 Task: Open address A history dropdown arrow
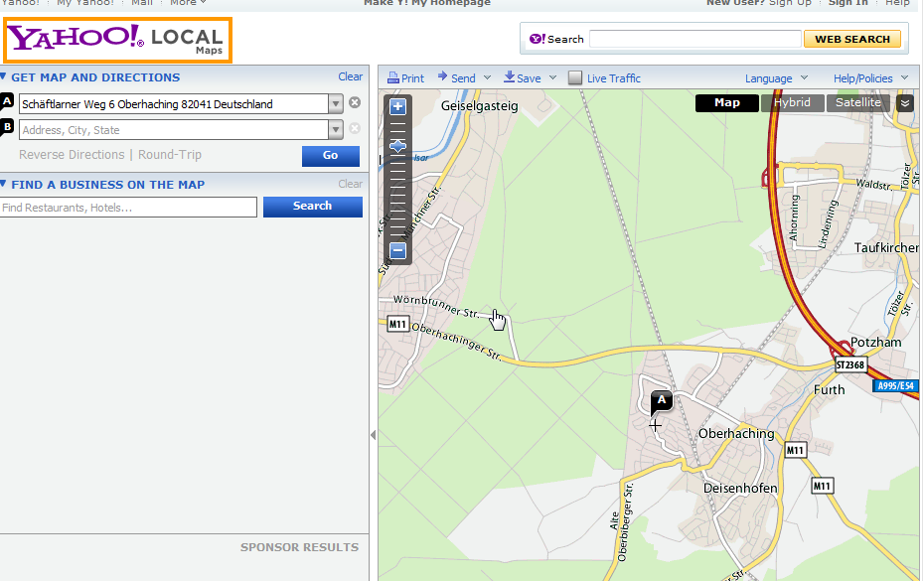tap(335, 104)
